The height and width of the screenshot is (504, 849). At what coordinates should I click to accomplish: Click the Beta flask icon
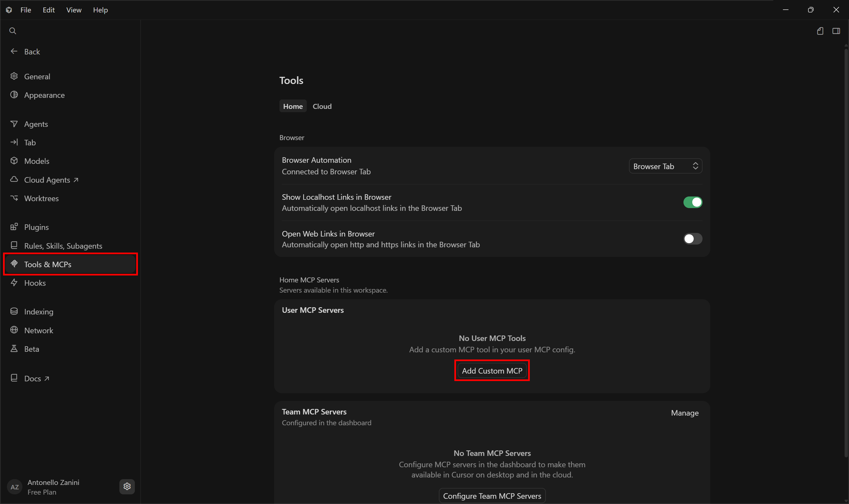click(x=14, y=349)
